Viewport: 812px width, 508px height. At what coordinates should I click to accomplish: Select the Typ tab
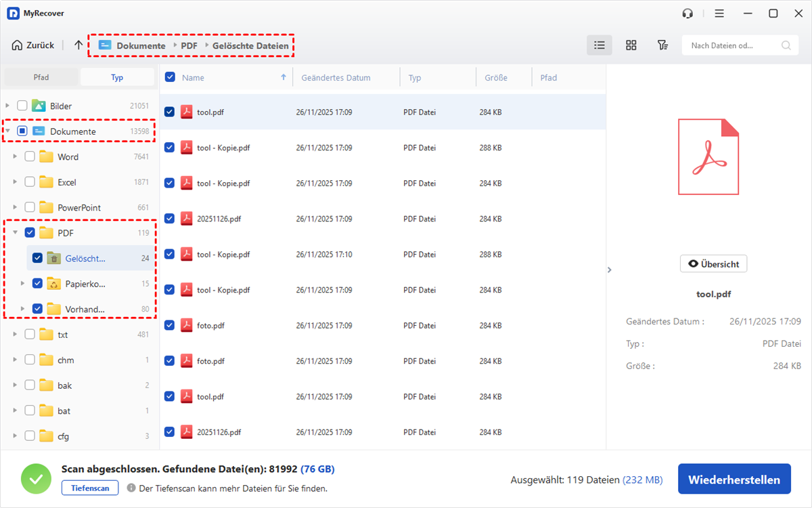(x=117, y=77)
